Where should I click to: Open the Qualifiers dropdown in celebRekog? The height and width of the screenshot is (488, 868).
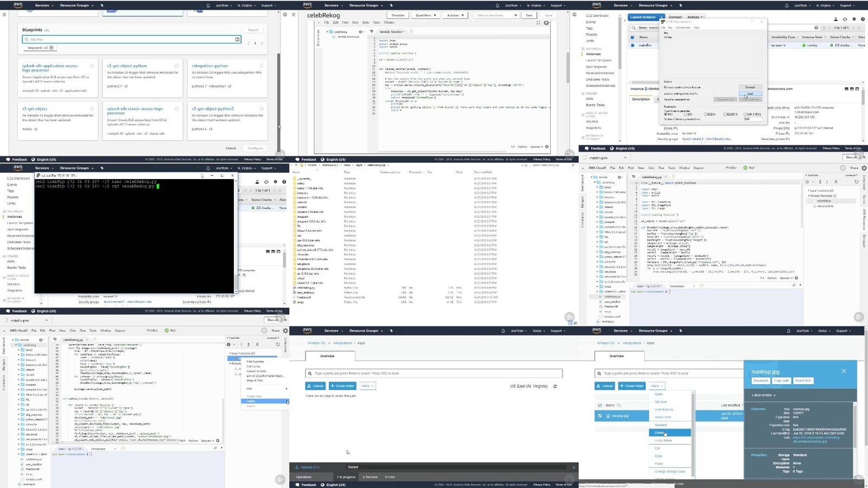pos(426,15)
